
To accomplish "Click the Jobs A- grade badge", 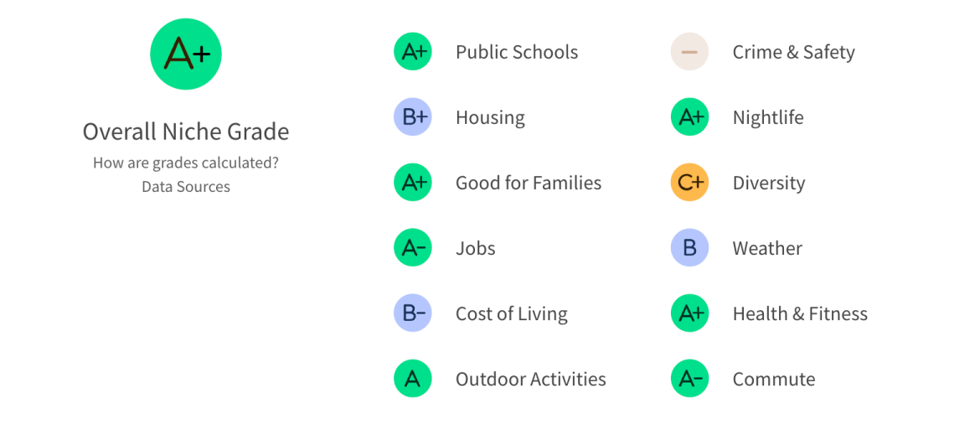I will (413, 248).
